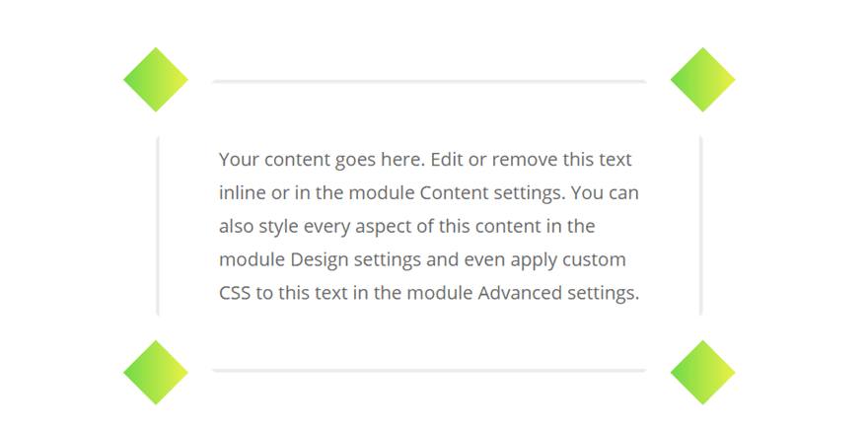The width and height of the screenshot is (868, 429).
Task: Select the bottom-left green gradient diamond
Action: (x=156, y=373)
